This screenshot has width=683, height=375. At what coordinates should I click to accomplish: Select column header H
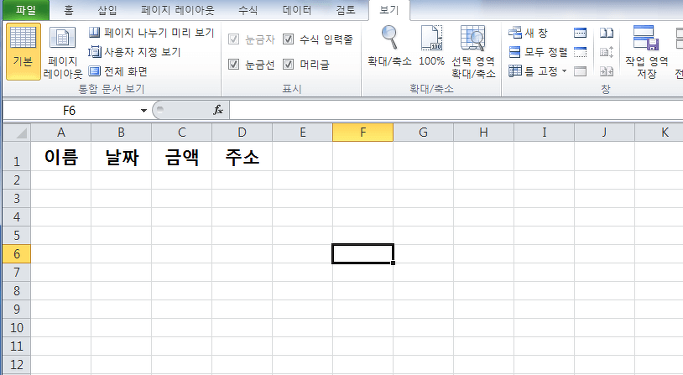484,132
